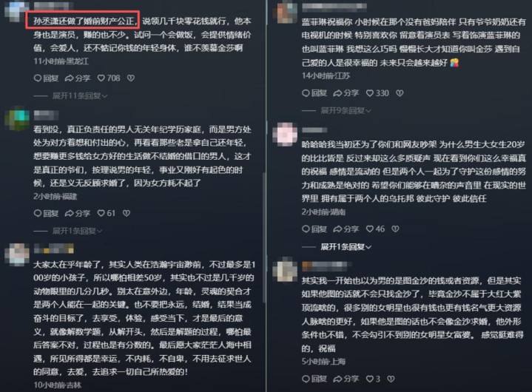This screenshot has height=392, width=532.
Task: Toggle dislike on the 46-likes comment
Action: (x=395, y=229)
